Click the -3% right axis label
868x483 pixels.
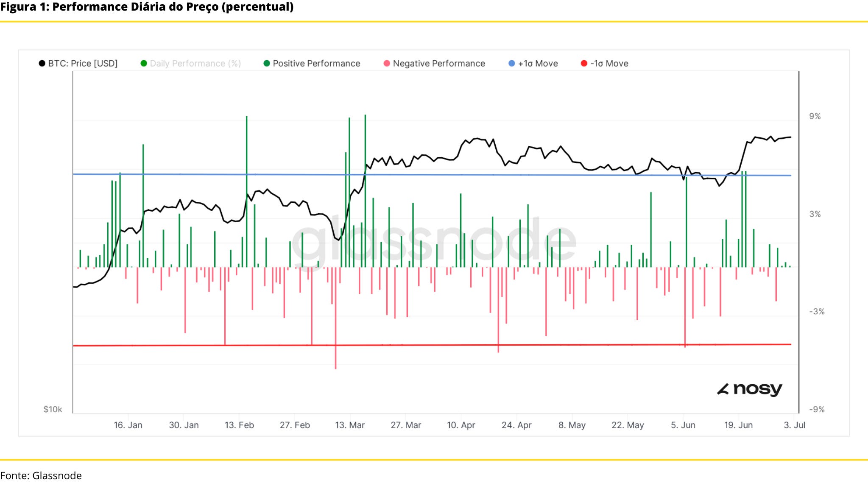pos(817,312)
